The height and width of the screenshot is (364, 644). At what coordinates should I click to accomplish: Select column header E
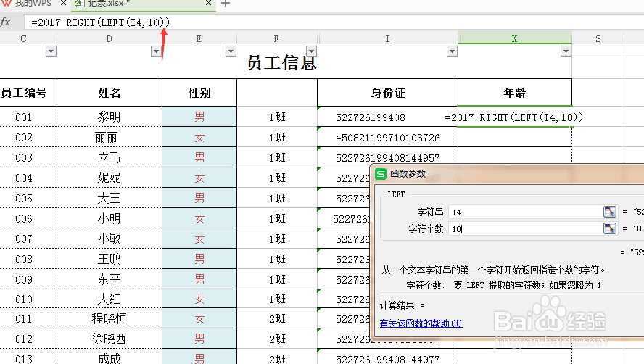(x=199, y=38)
